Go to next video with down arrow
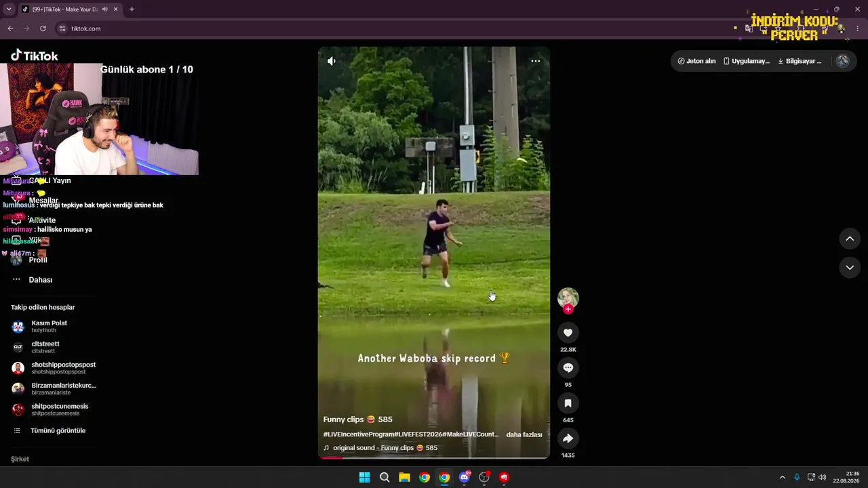The image size is (868, 488). (850, 268)
